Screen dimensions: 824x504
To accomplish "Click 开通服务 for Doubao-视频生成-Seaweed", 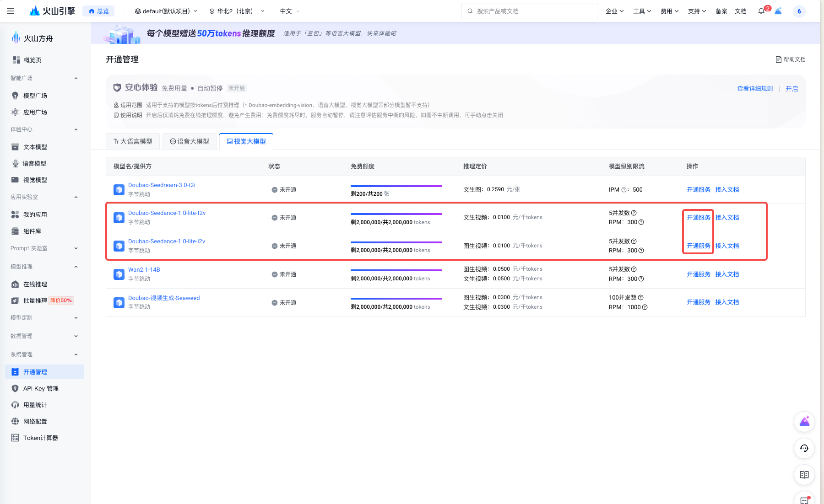I will 699,302.
